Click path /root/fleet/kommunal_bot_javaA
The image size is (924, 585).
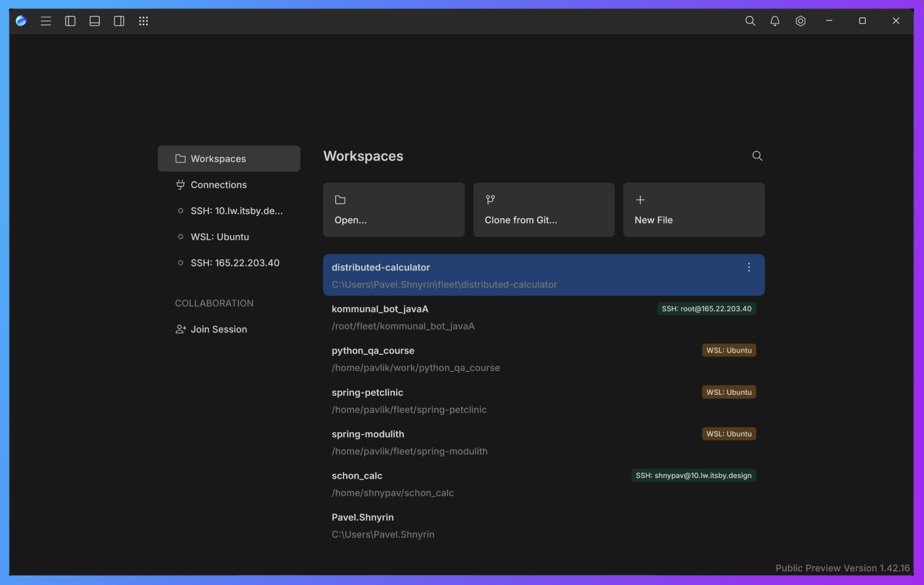pyautogui.click(x=403, y=326)
